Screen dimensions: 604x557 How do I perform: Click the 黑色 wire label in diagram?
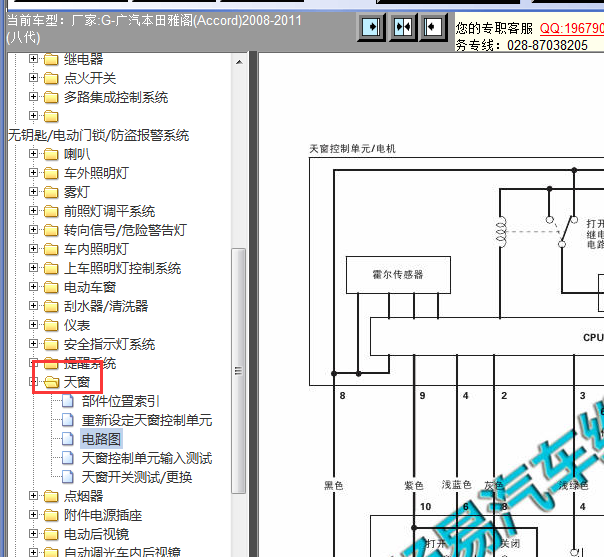334,485
